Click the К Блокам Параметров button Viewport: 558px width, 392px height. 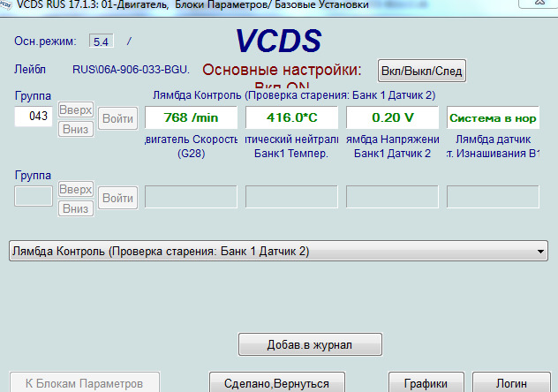(x=85, y=383)
